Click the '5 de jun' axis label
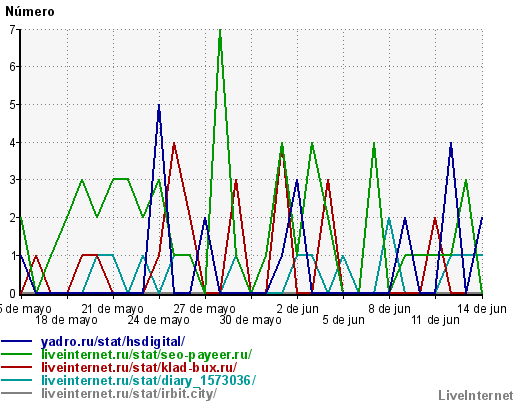Screen dimensions: 520x405 click(x=343, y=320)
